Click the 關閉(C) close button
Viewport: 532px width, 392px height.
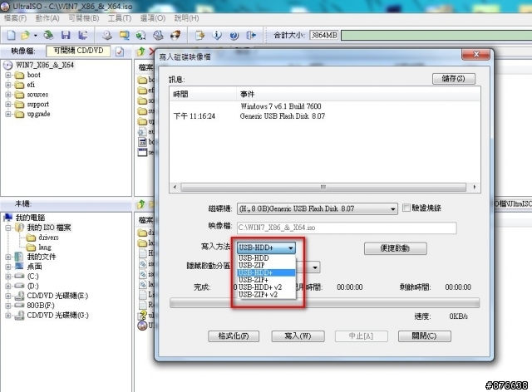425,336
